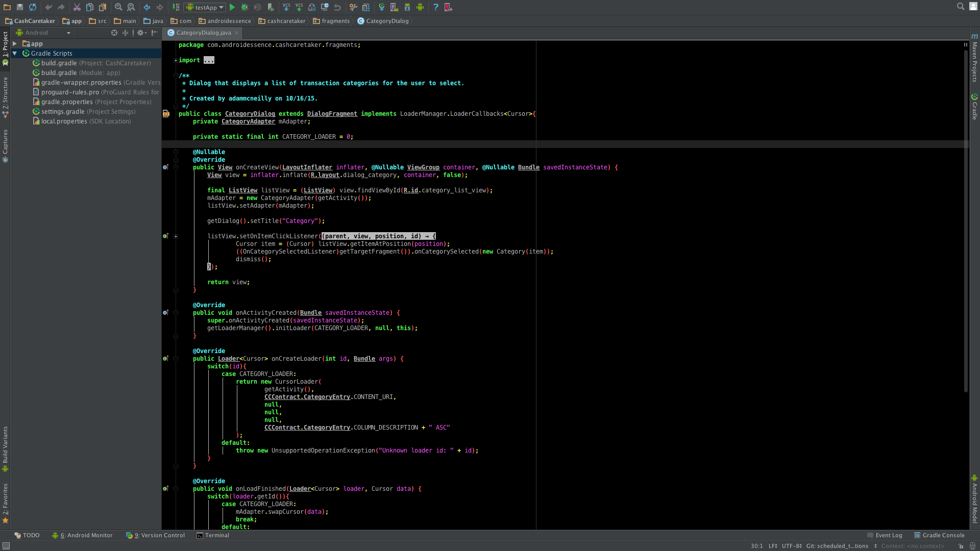Click the VCS Commit Changes icon
Image resolution: width=980 pixels, height=551 pixels.
299,7
